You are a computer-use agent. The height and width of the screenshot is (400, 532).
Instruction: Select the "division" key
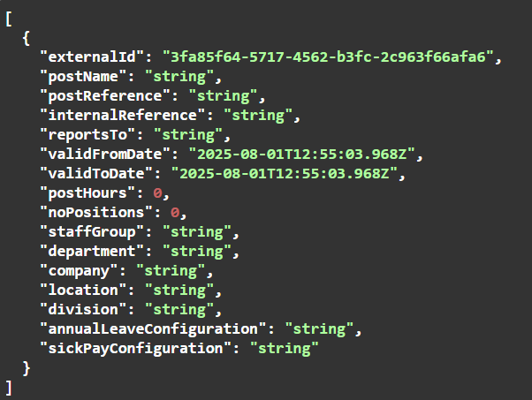point(83,309)
